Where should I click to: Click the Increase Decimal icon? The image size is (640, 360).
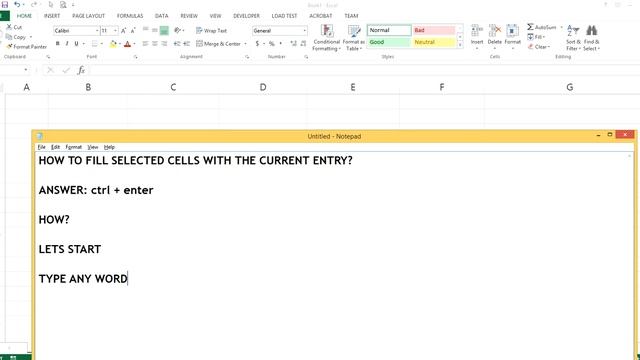(x=293, y=43)
